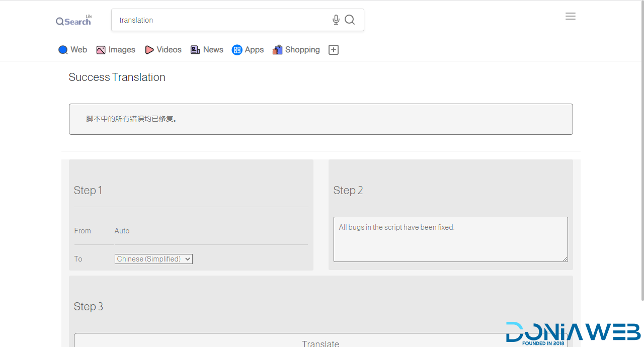The width and height of the screenshot is (644, 347).
Task: Click the blue Web globe icon
Action: [x=63, y=50]
